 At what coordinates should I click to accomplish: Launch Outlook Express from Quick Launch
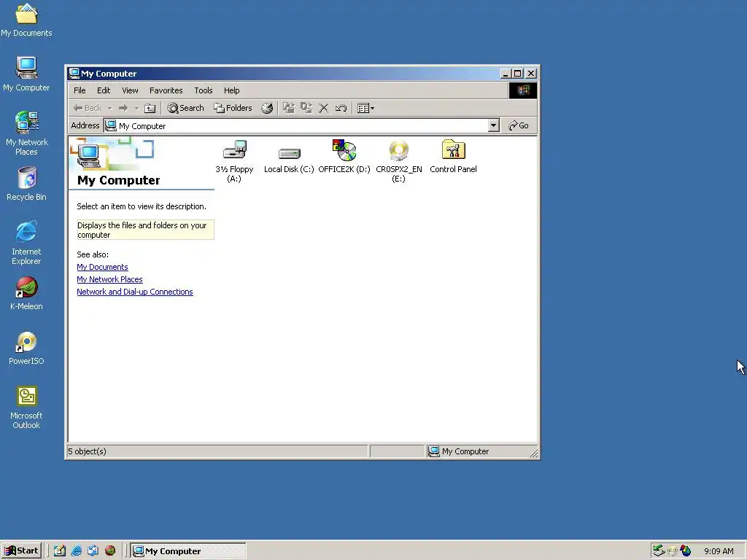click(x=93, y=551)
